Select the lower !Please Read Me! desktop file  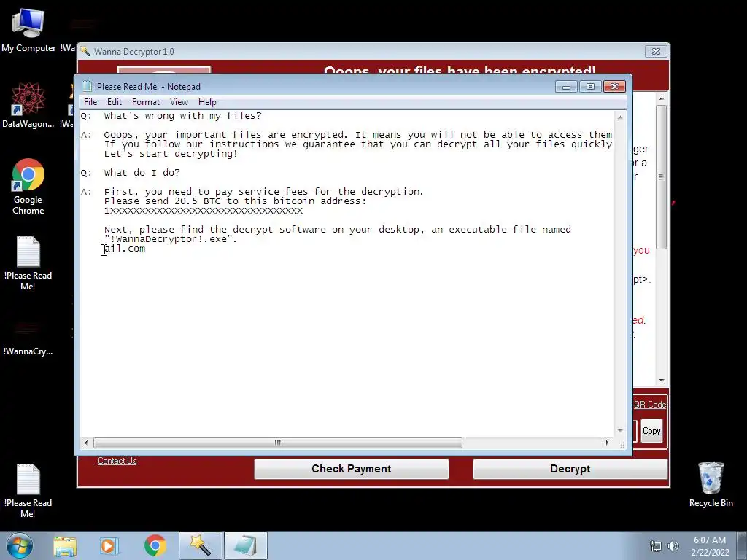[28, 491]
